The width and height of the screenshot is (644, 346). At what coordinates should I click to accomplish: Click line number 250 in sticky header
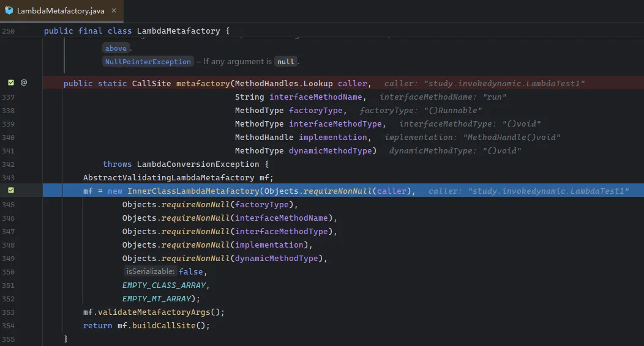coord(8,31)
